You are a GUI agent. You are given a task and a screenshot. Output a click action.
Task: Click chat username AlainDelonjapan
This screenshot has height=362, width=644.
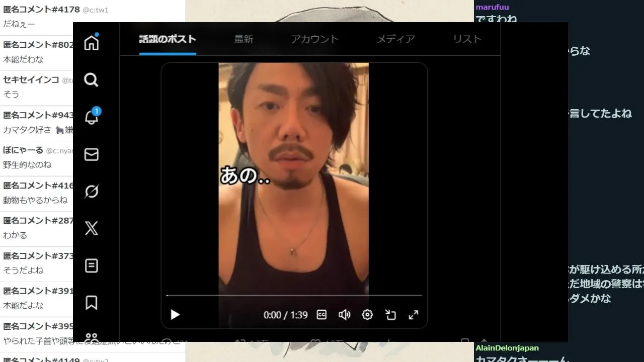pyautogui.click(x=507, y=348)
